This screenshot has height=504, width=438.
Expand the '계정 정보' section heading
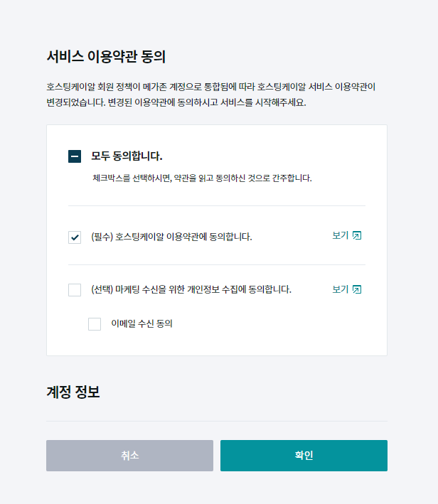point(73,392)
